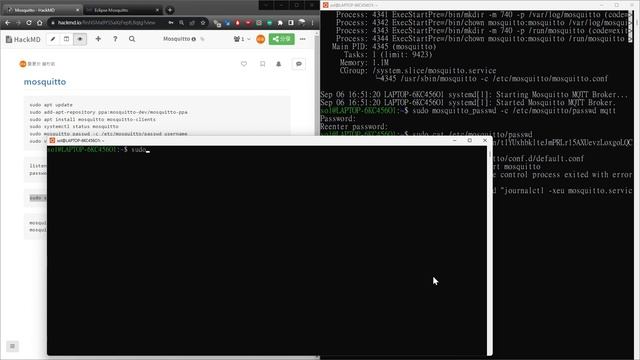Switch HackMD to view mode (eye)
This screenshot has height=360, width=640.
tap(80, 39)
